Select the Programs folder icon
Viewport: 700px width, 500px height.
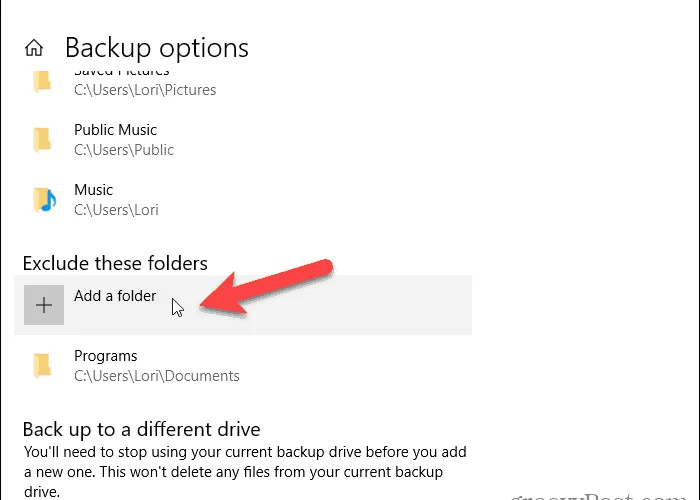tap(42, 366)
